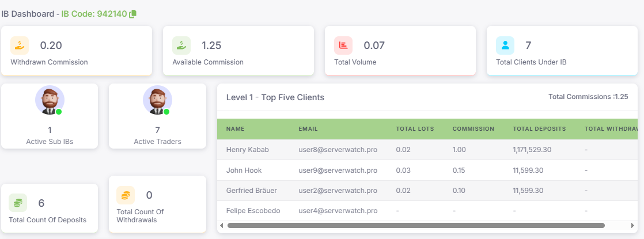Viewport: 644px width, 239px height.
Task: Select the Gerfried Bräuer name cell
Action: (x=251, y=191)
